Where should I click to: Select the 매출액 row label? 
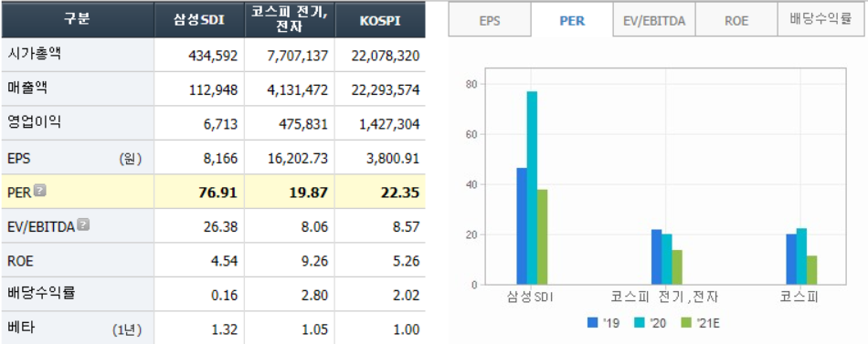28,89
